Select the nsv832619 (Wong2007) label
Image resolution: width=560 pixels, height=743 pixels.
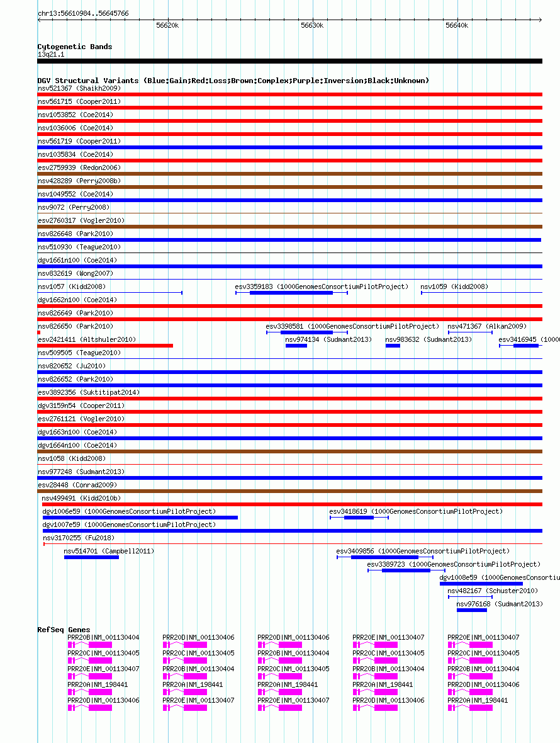click(x=76, y=274)
